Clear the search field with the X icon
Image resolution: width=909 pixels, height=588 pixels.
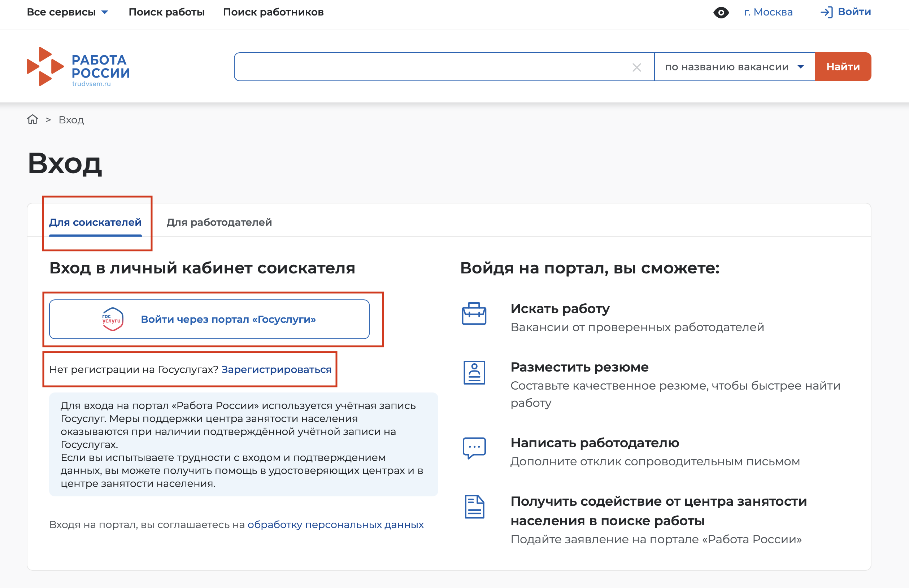(636, 67)
